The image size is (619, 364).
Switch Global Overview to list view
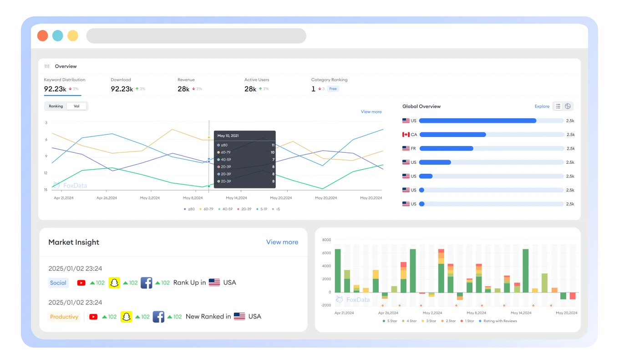pyautogui.click(x=558, y=106)
